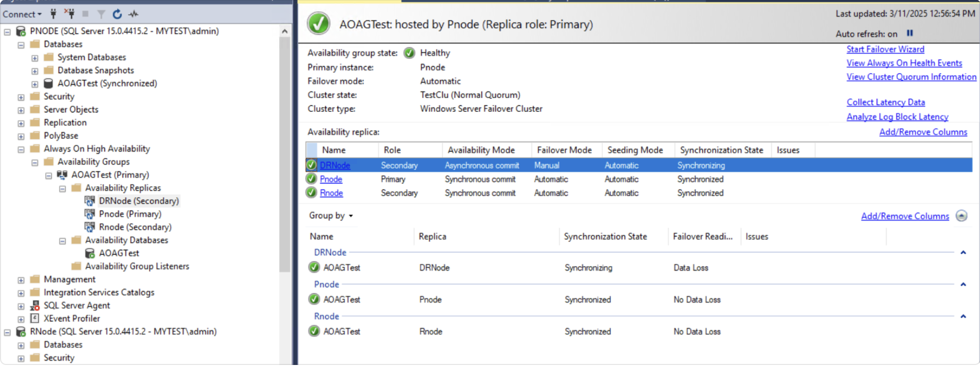Click the Disconnect plug icon in toolbar
This screenshot has width=980, height=367.
click(x=70, y=14)
